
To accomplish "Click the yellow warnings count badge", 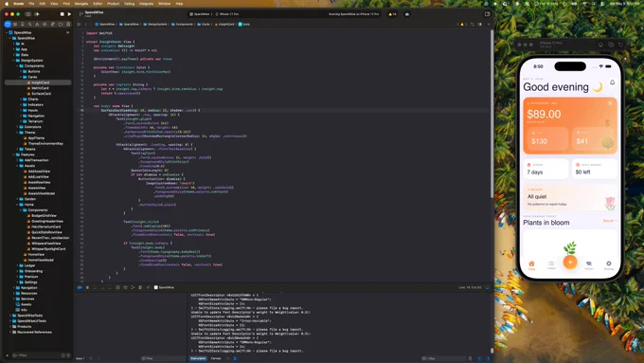I will pyautogui.click(x=392, y=14).
